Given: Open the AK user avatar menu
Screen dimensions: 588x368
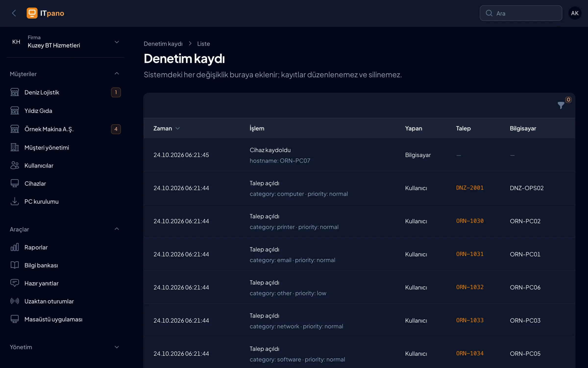Looking at the screenshot, I should 575,13.
